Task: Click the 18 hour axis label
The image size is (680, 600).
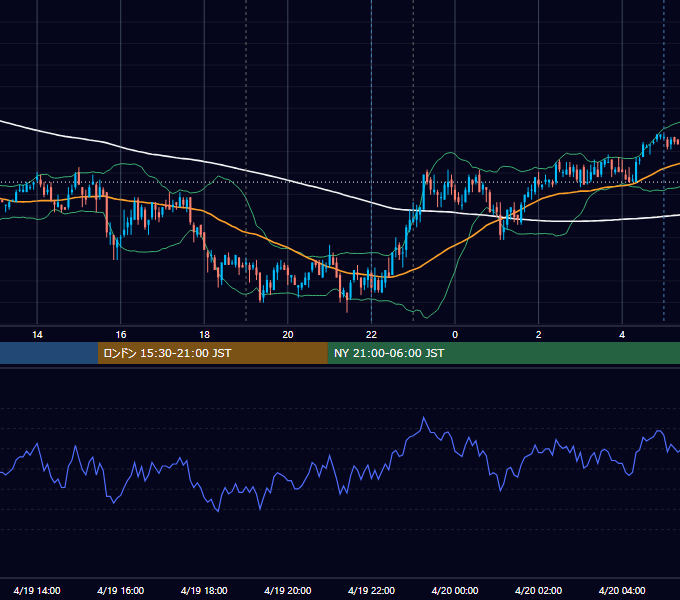Action: [x=204, y=335]
